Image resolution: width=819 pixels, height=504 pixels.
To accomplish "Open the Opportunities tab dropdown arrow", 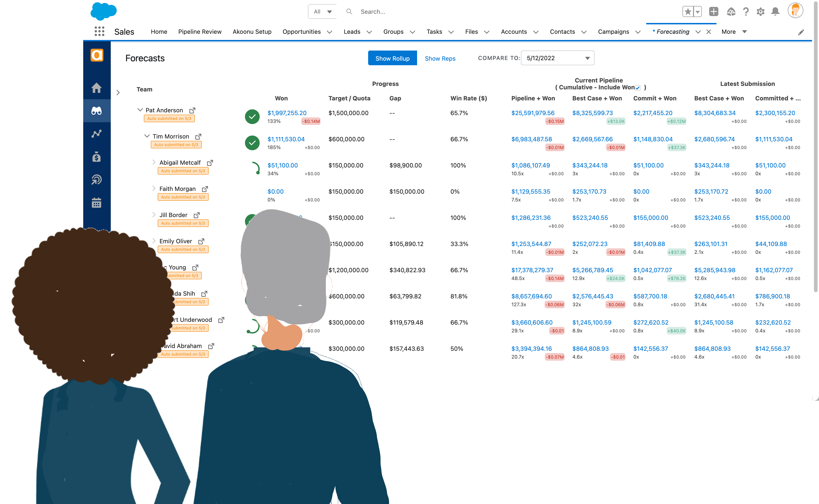I will (x=330, y=32).
